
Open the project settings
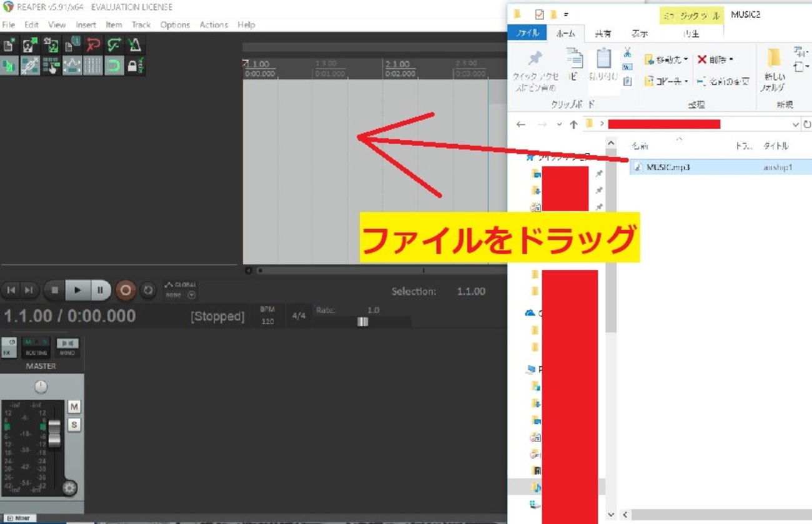tap(71, 44)
